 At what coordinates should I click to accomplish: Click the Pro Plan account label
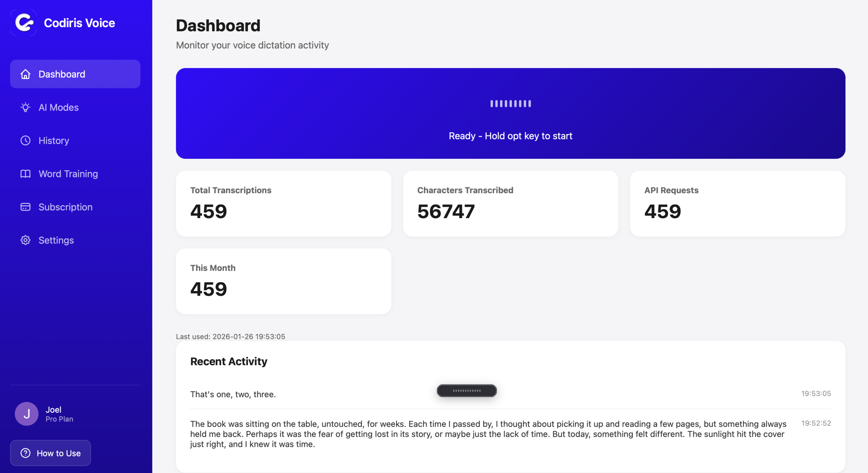59,419
